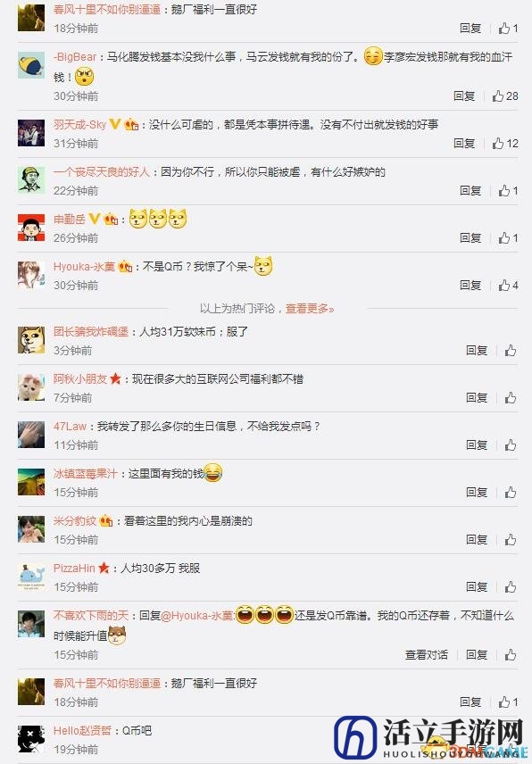Screen dimensions: 532x764
Task: Click the 活立手游网 watermark logo
Action: point(430,738)
